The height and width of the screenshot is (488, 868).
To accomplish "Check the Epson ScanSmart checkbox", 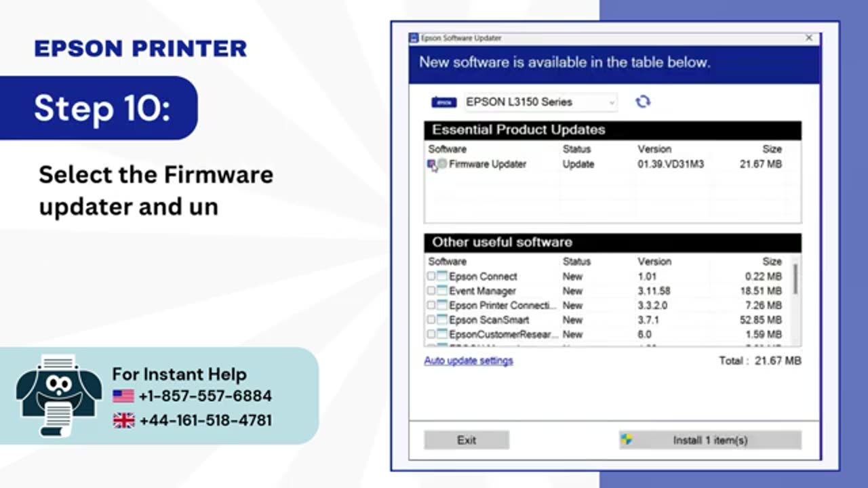I will click(431, 320).
